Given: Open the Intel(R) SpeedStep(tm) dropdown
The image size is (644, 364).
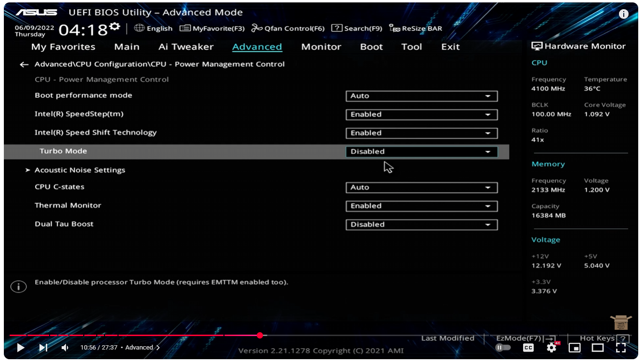Looking at the screenshot, I should (421, 115).
